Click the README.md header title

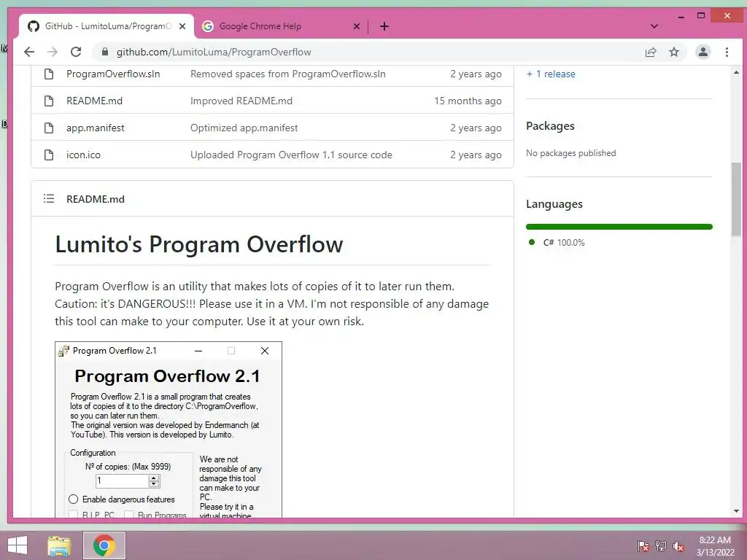[96, 199]
